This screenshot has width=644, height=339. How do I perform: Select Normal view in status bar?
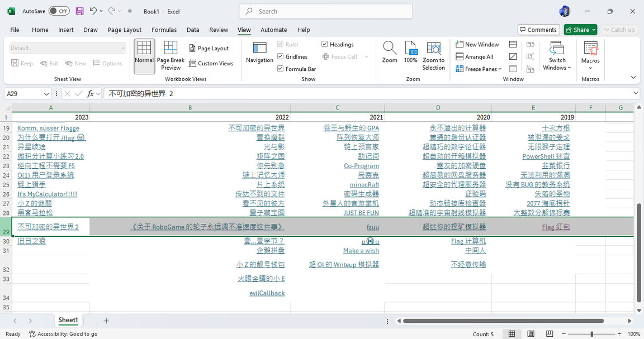pos(512,333)
